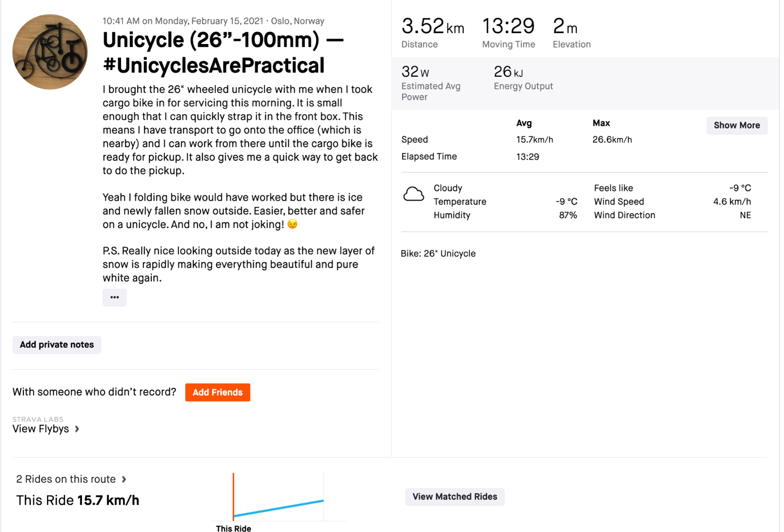The height and width of the screenshot is (532, 784).
Task: Expand stats with the Show More button
Action: click(x=736, y=126)
